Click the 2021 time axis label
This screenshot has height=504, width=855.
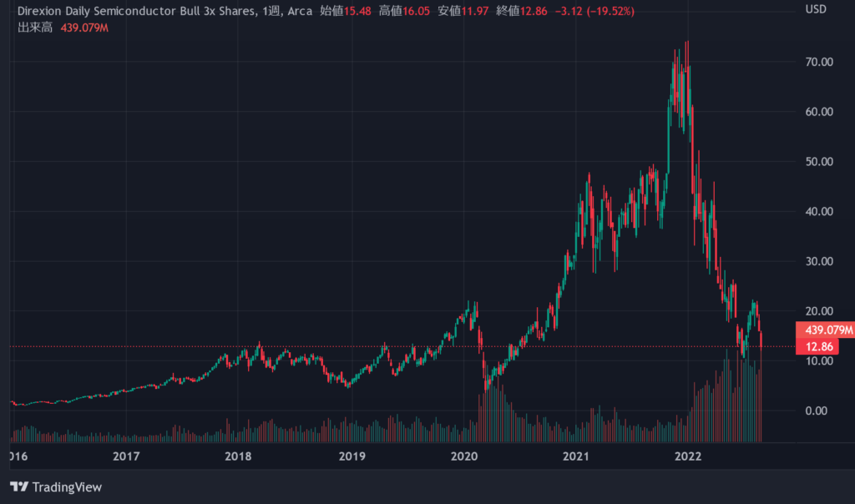click(x=576, y=456)
